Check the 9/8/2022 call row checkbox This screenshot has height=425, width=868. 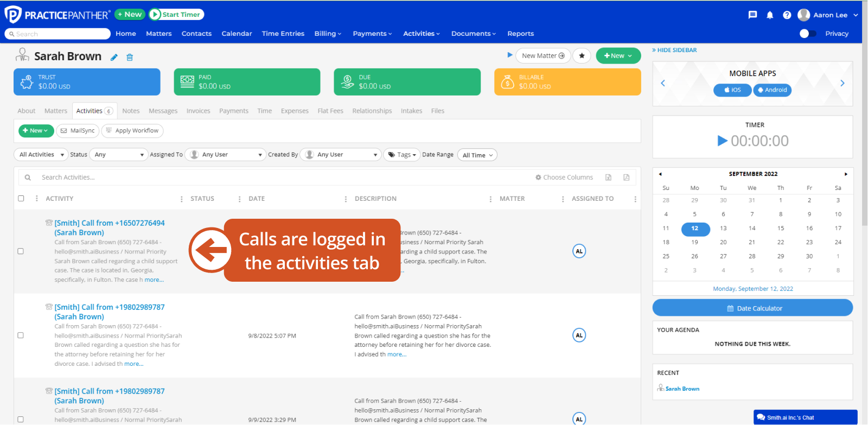(x=21, y=335)
